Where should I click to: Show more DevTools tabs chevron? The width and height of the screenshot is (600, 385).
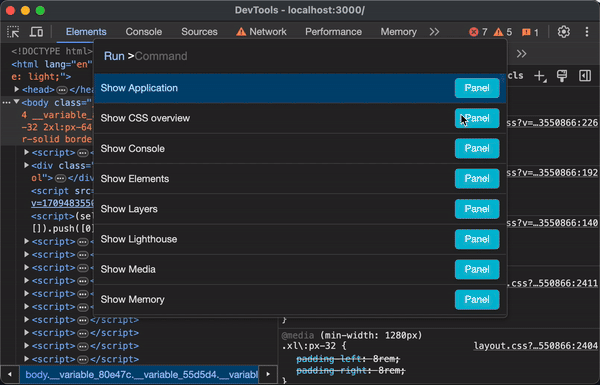click(x=434, y=32)
